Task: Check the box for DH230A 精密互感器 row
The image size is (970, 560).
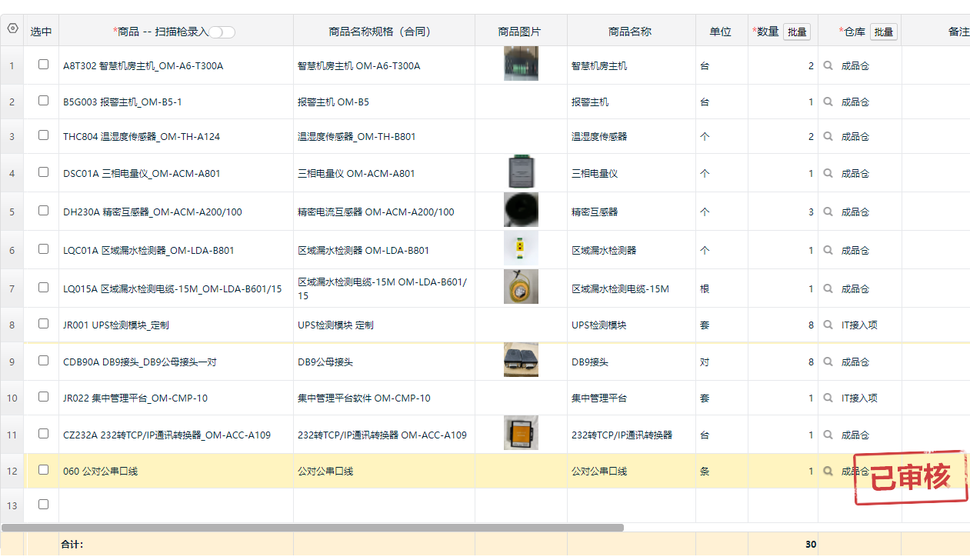Action: click(43, 211)
